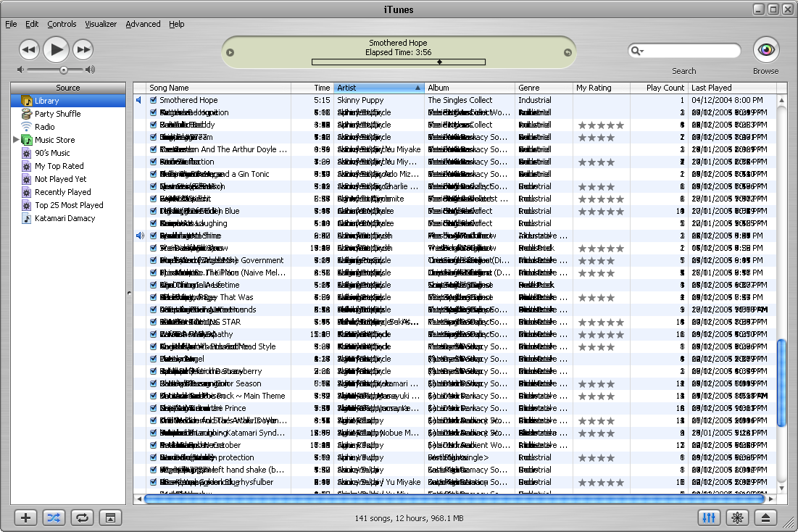Show or hide the artwork pane button
Screen dimensions: 798x532
click(110, 518)
